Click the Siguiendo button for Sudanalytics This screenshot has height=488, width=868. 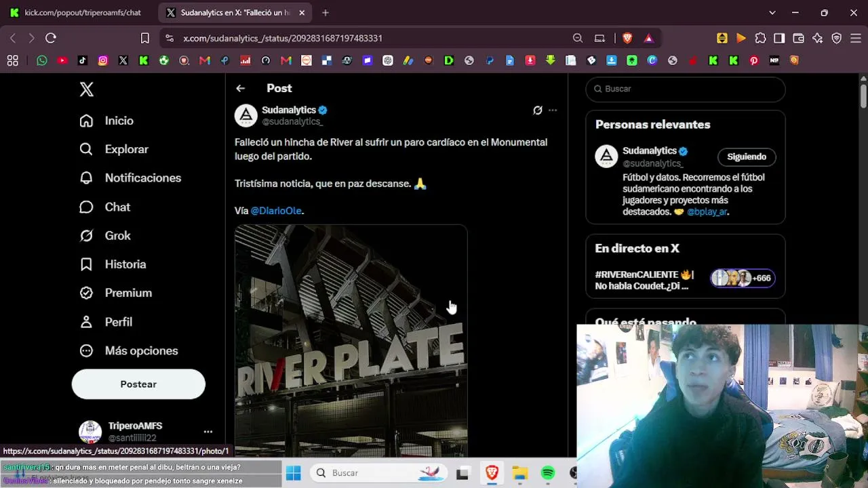point(747,157)
